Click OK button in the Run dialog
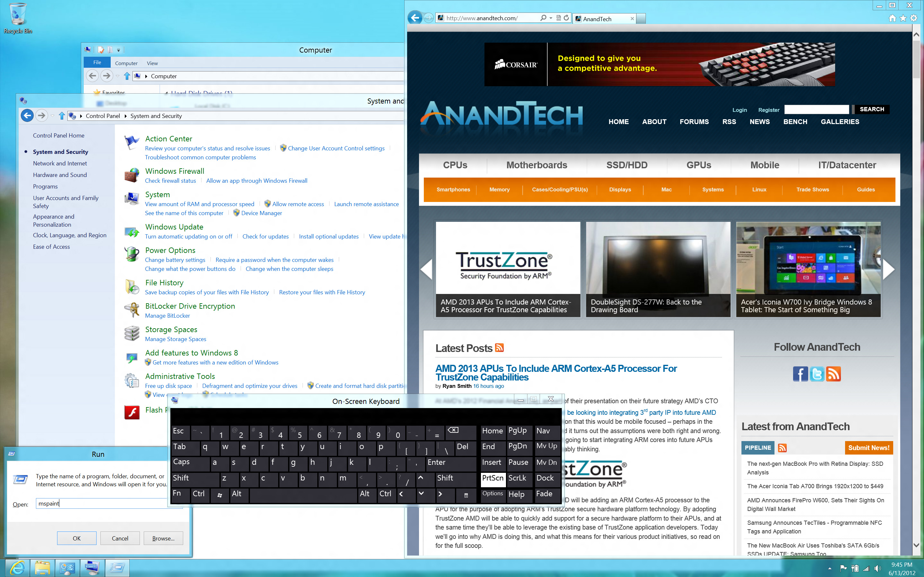 click(x=76, y=539)
